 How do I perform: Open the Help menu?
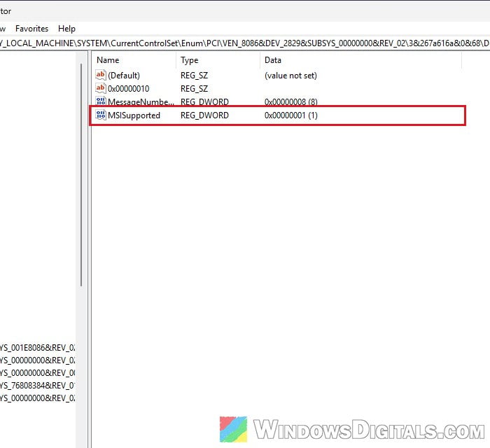pyautogui.click(x=66, y=29)
